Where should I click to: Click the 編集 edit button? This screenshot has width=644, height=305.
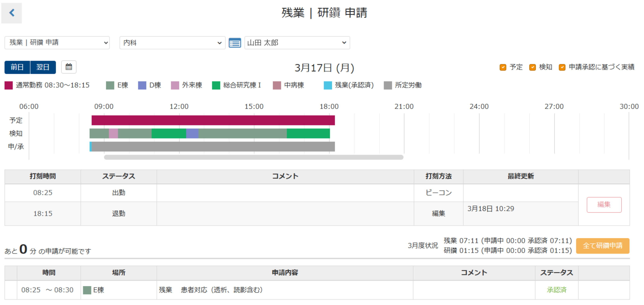pyautogui.click(x=604, y=205)
